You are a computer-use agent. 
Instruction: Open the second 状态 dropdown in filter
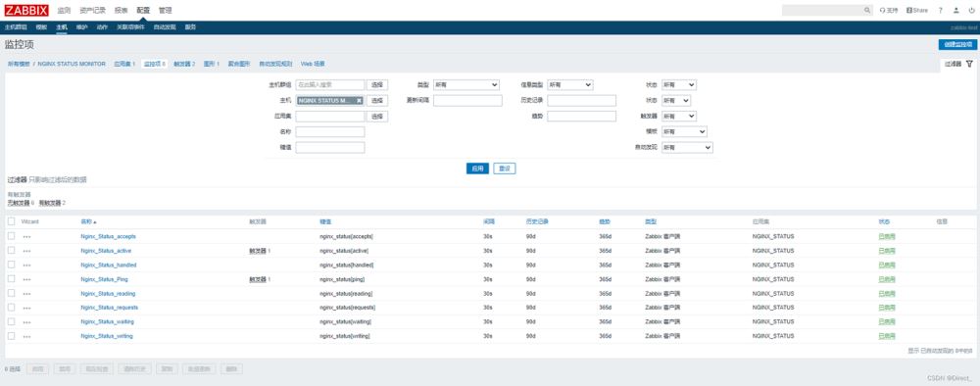676,101
